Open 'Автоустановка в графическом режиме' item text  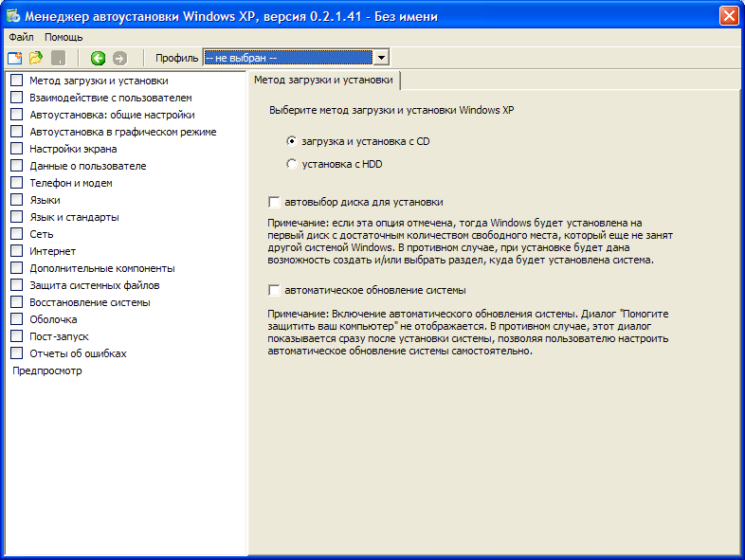(x=123, y=132)
